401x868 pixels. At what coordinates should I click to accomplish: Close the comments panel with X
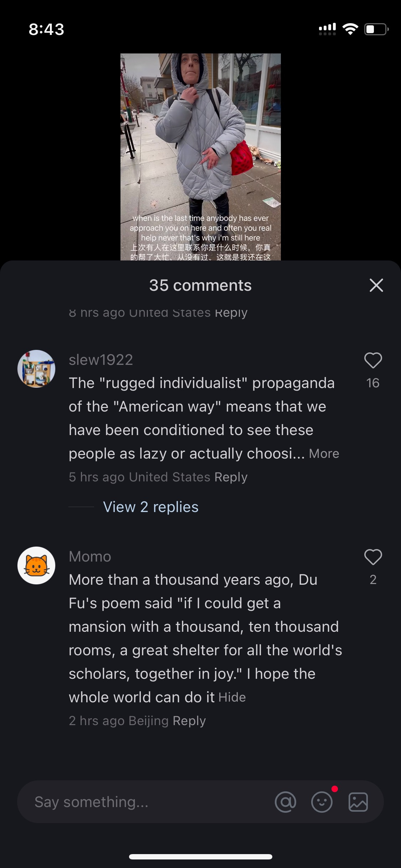[x=376, y=285]
